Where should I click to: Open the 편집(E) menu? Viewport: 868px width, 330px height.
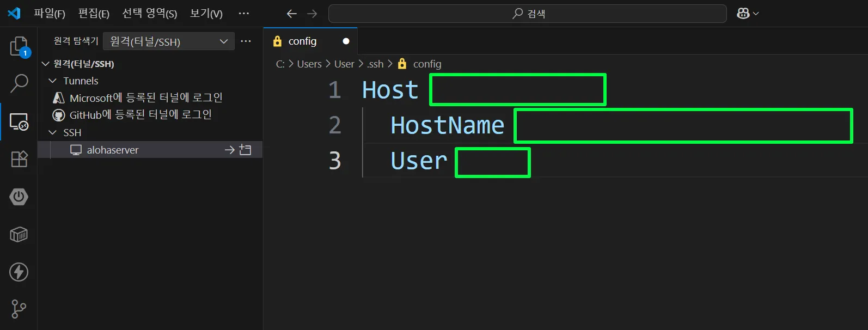pos(94,14)
